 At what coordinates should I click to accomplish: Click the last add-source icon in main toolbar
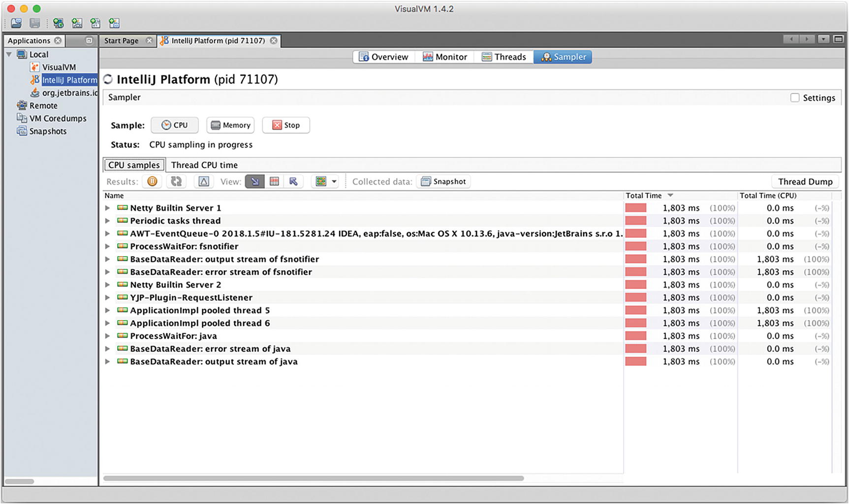click(115, 23)
